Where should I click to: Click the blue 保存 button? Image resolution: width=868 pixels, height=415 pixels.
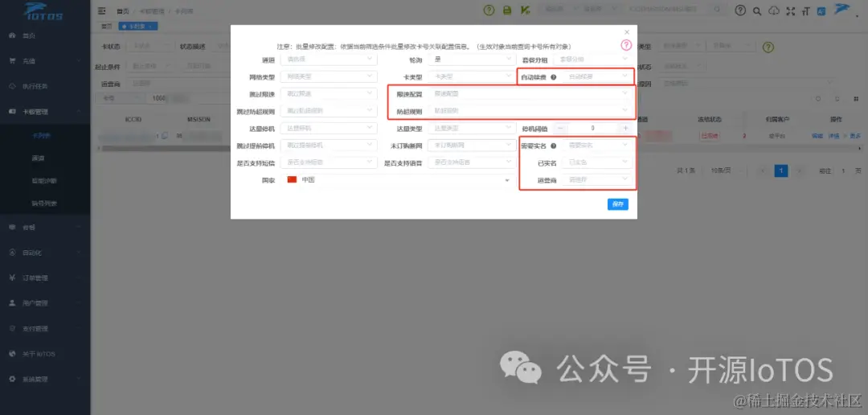click(x=618, y=204)
